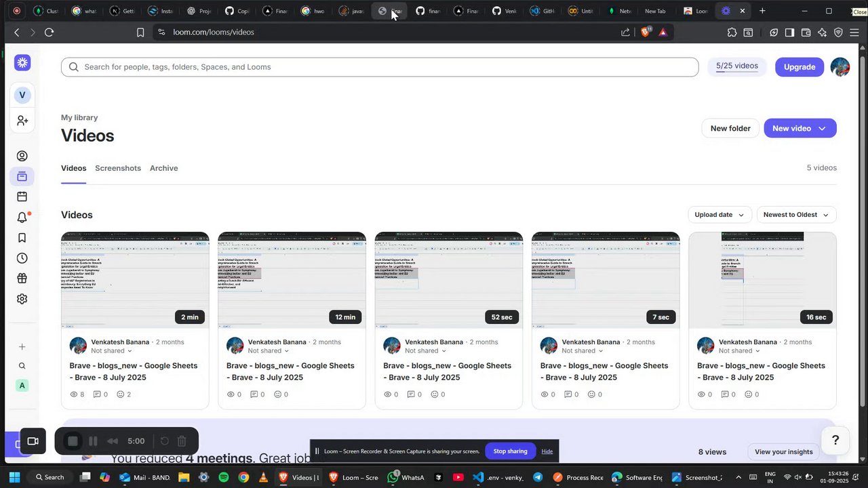Delete the recording with the trash icon

coord(182,441)
